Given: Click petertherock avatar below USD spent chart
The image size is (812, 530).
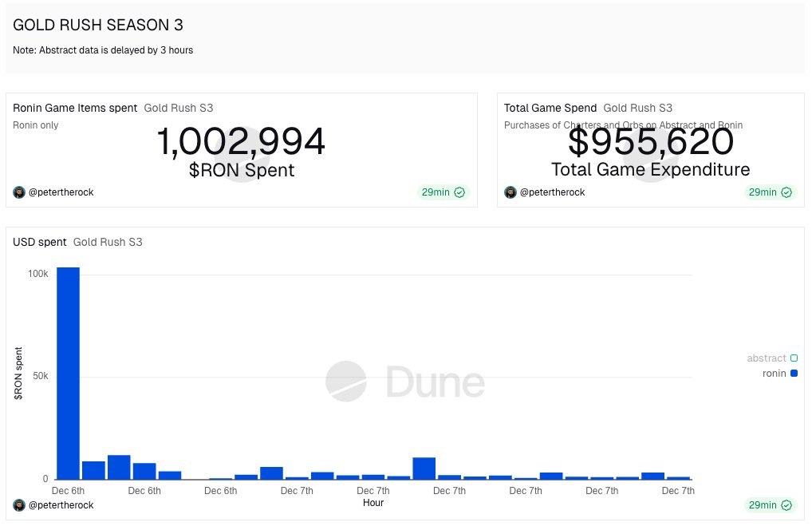Looking at the screenshot, I should 19,505.
